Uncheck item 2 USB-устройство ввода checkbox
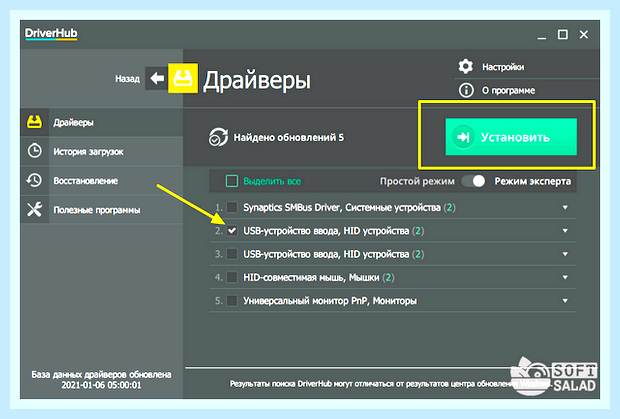Image resolution: width=620 pixels, height=419 pixels. point(232,230)
